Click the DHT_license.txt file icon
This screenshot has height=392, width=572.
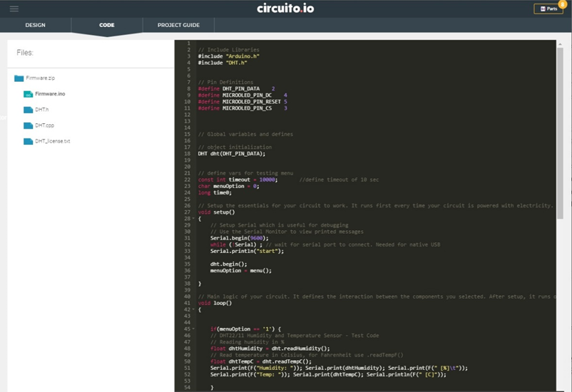pyautogui.click(x=28, y=141)
